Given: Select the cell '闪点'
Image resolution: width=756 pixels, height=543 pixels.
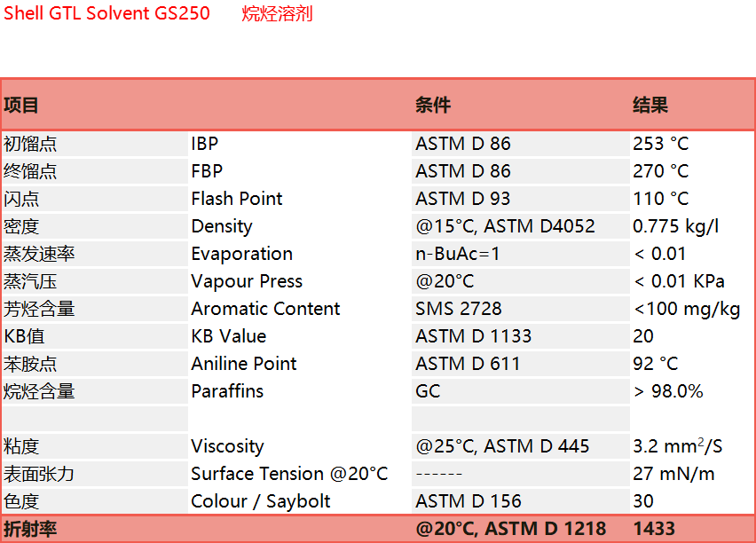Looking at the screenshot, I should pos(21,199).
